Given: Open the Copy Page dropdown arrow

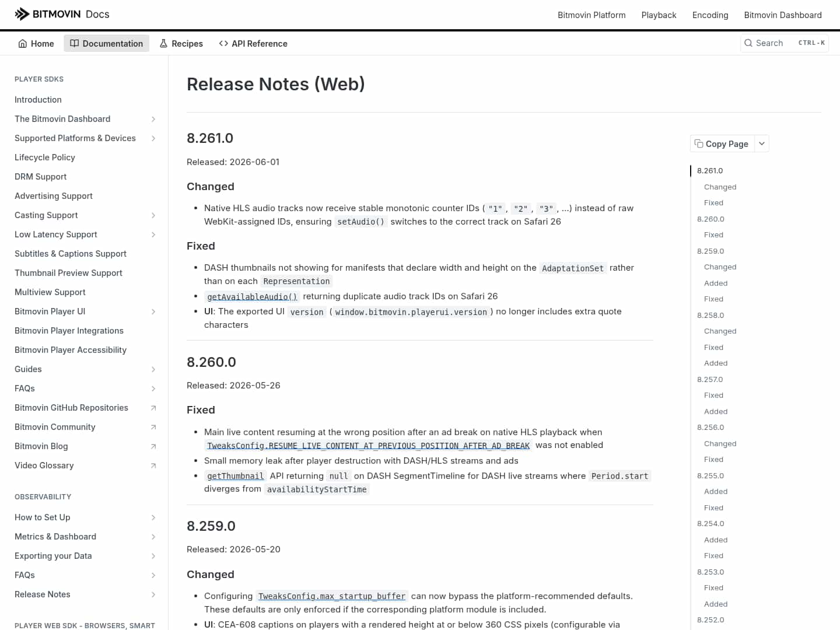Looking at the screenshot, I should (x=762, y=143).
